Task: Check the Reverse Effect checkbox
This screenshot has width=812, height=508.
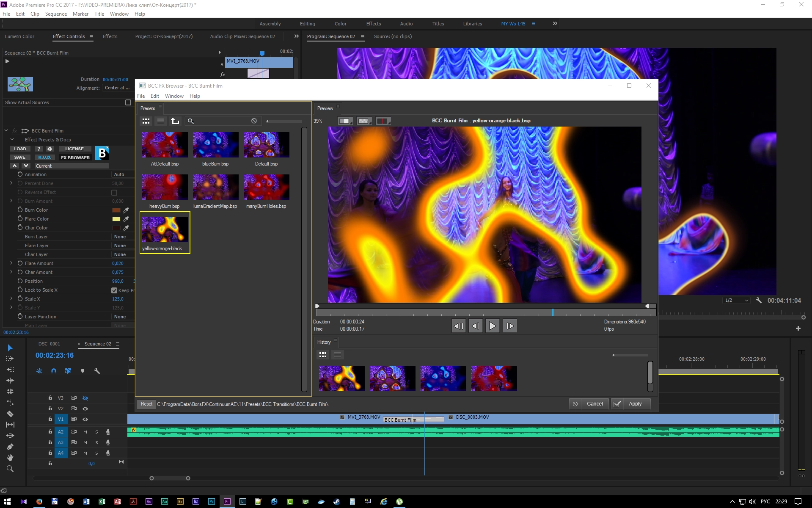Action: tap(114, 192)
